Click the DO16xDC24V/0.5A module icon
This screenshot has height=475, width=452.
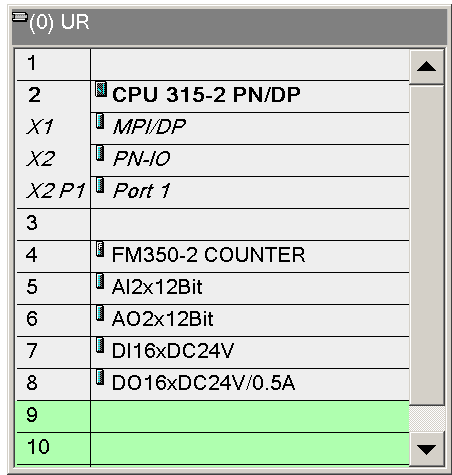tap(100, 377)
